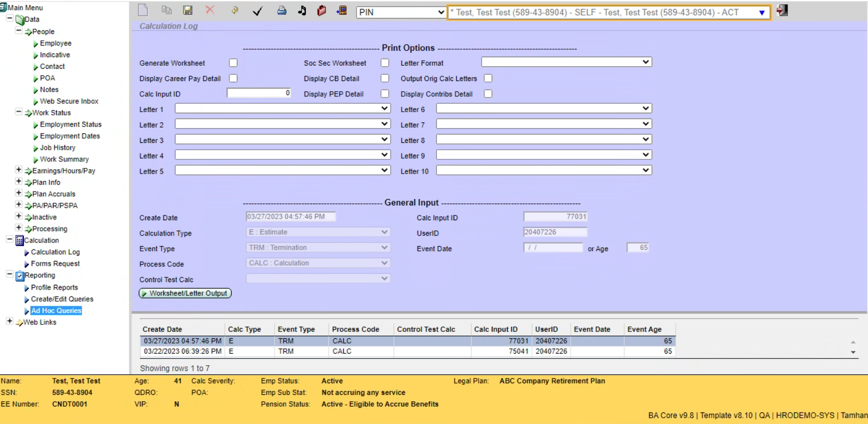This screenshot has height=424, width=868.
Task: Click the table's scroll down arrow
Action: pyautogui.click(x=853, y=352)
